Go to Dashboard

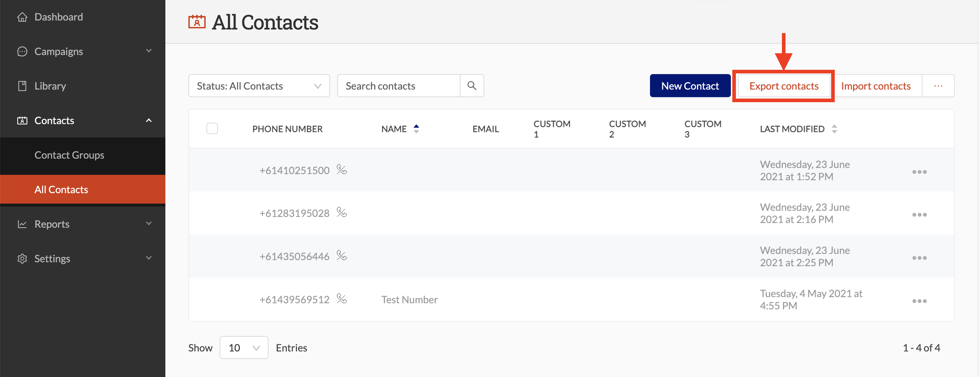click(83, 17)
